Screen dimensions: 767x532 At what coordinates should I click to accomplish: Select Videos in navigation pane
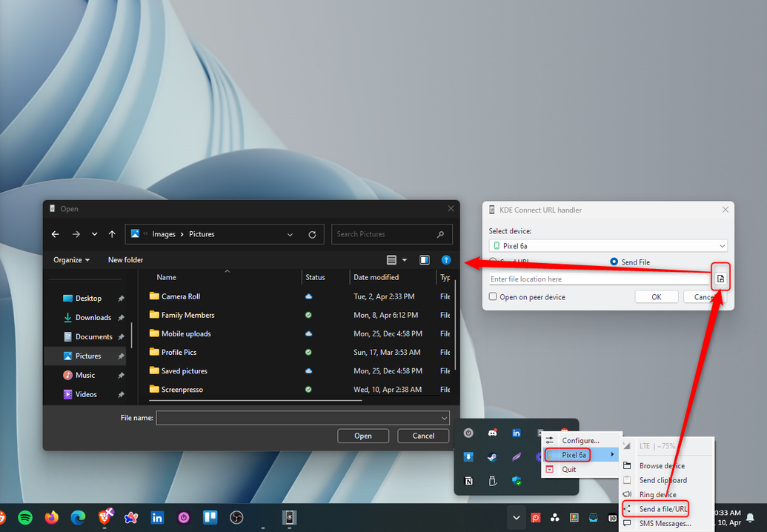pyautogui.click(x=86, y=394)
